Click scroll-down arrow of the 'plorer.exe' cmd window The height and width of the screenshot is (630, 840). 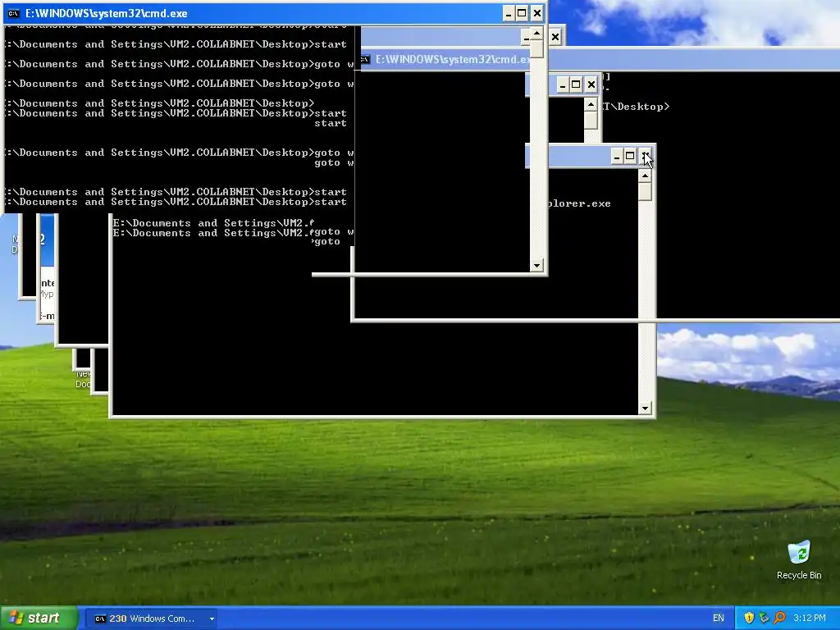pos(645,409)
